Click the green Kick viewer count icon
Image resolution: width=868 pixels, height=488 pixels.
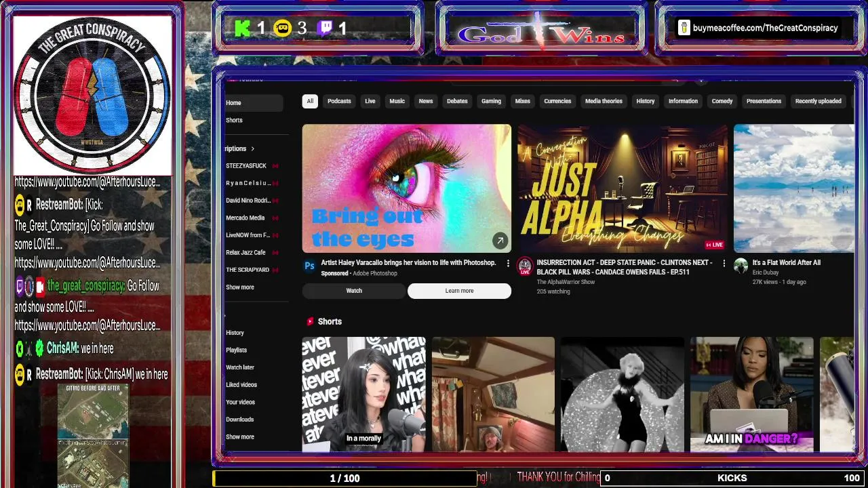(x=242, y=28)
